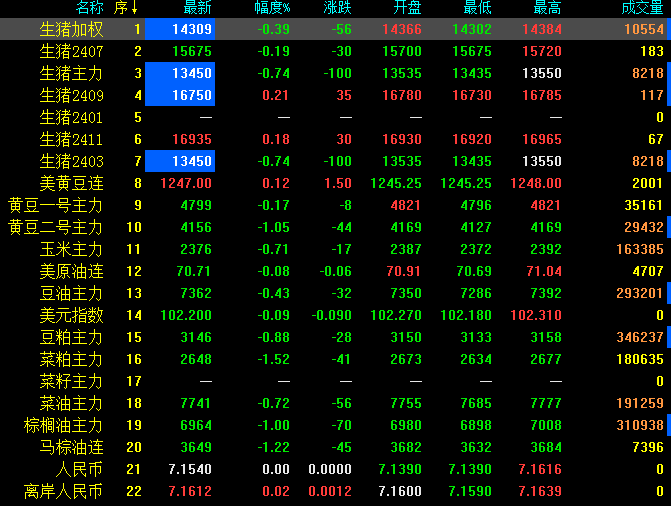The height and width of the screenshot is (506, 671).
Task: Click change -56 of 菜油主力
Action: [x=341, y=404]
